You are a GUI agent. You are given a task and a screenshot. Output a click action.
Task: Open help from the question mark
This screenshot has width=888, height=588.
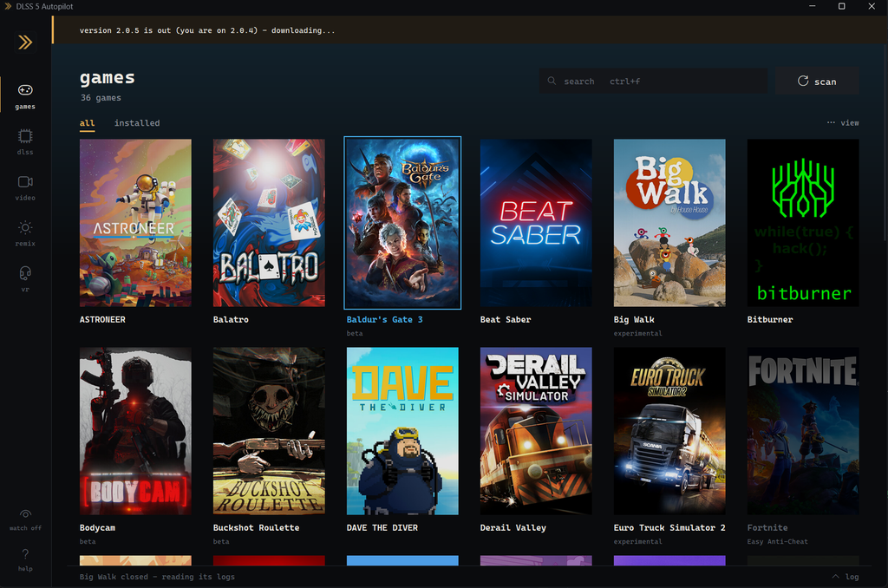[25, 559]
